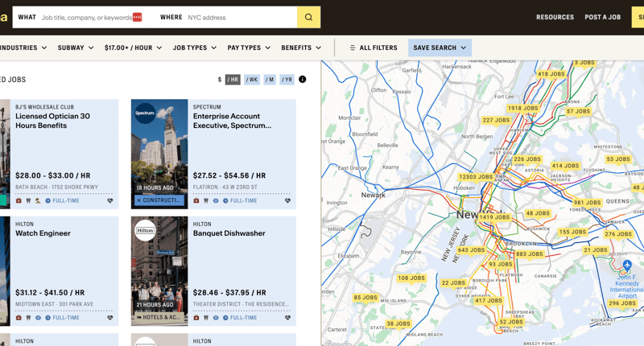Viewport: 644px width, 346px height.
Task: Expand the $17.00+ / Hour pay filter
Action: [133, 48]
